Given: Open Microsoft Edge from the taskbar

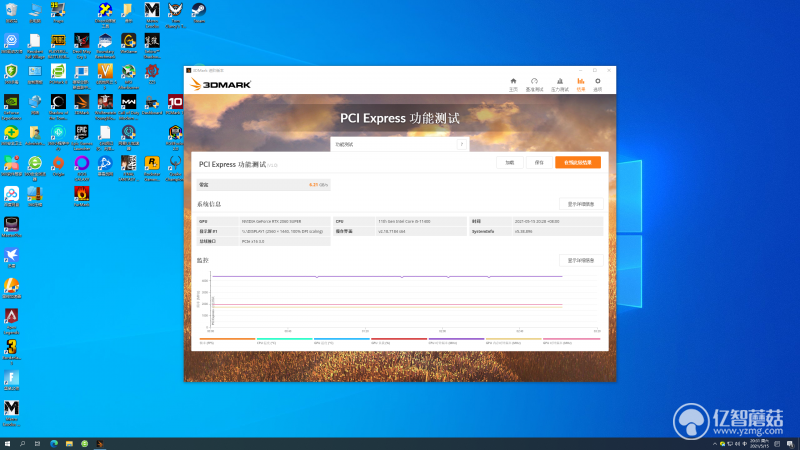Looking at the screenshot, I should (54, 444).
